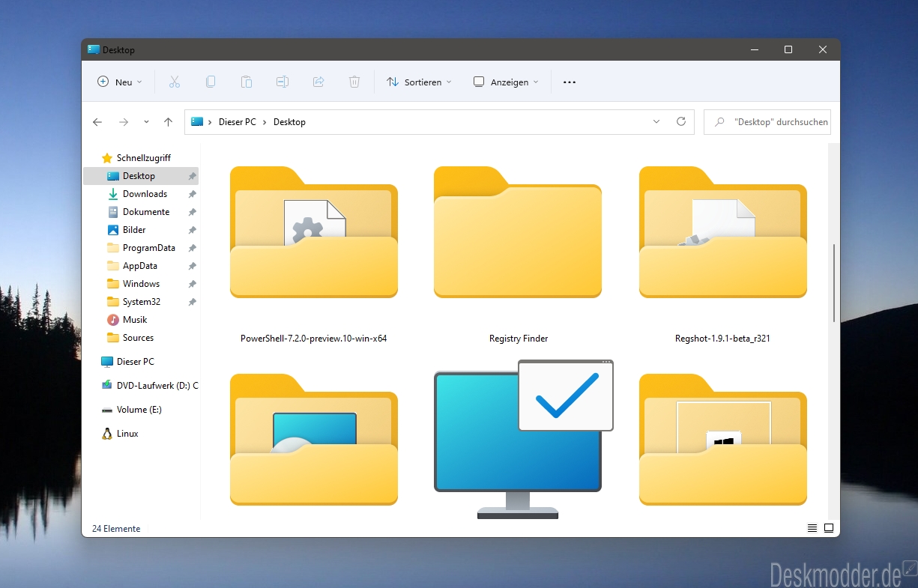Click the PowerShell-7.2.0-preview.10-win-x64 label

pos(314,339)
